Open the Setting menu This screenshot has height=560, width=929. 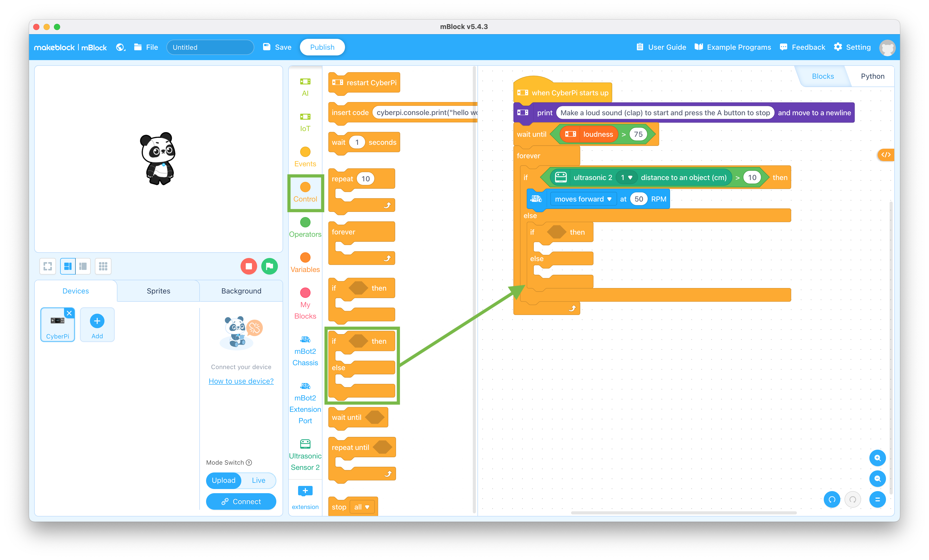[852, 47]
